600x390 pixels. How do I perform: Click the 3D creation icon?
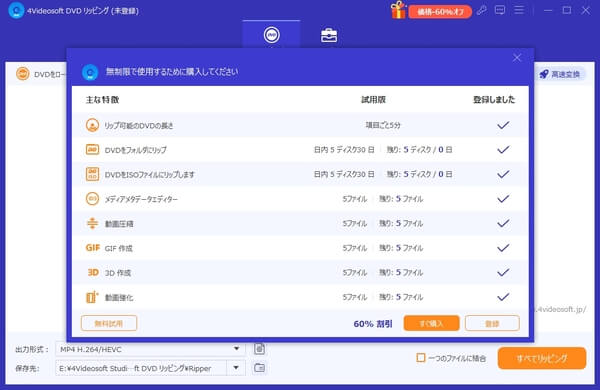click(93, 272)
